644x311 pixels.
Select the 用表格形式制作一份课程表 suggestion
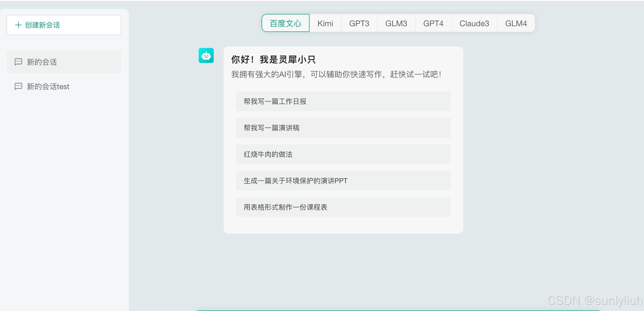pyautogui.click(x=343, y=207)
